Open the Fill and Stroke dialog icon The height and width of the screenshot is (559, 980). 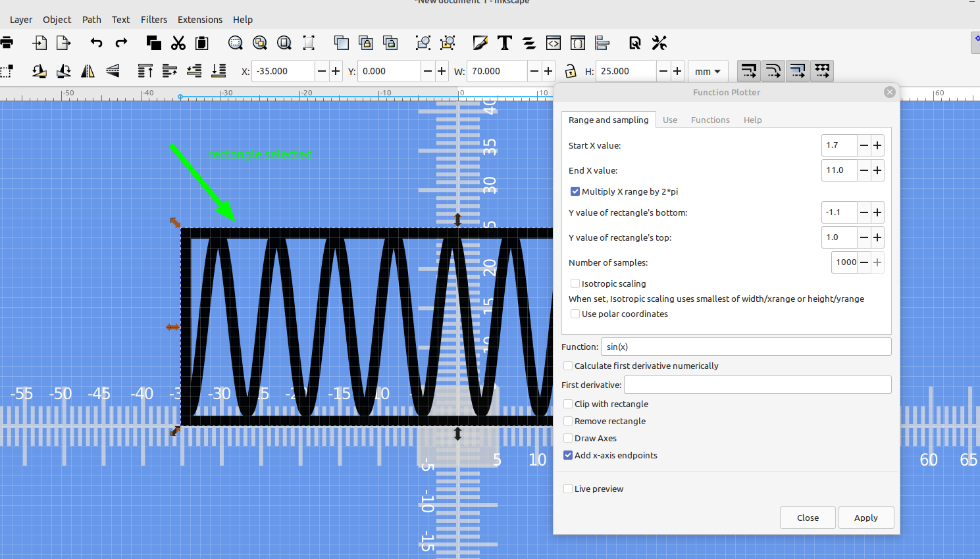point(480,43)
